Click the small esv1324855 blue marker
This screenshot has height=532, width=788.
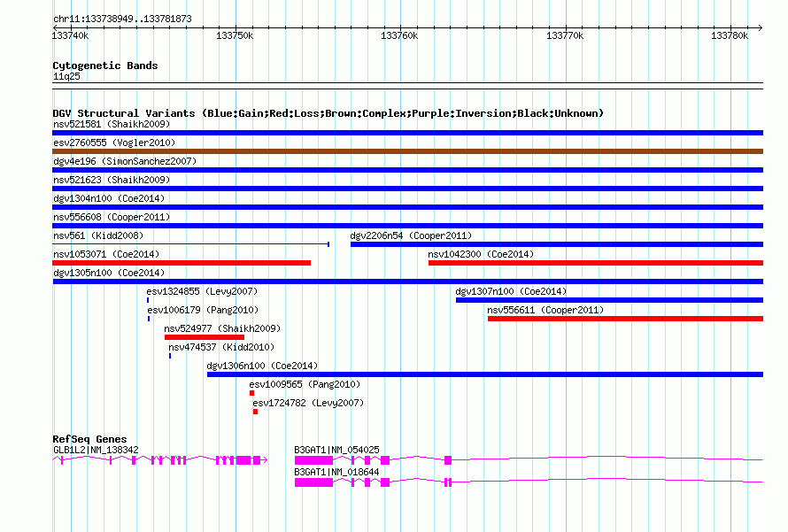148,300
